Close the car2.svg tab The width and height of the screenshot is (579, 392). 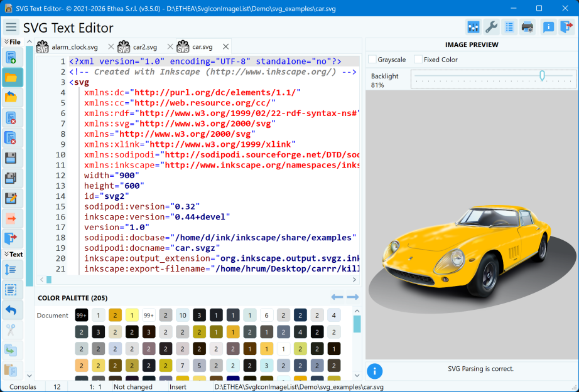click(x=170, y=47)
